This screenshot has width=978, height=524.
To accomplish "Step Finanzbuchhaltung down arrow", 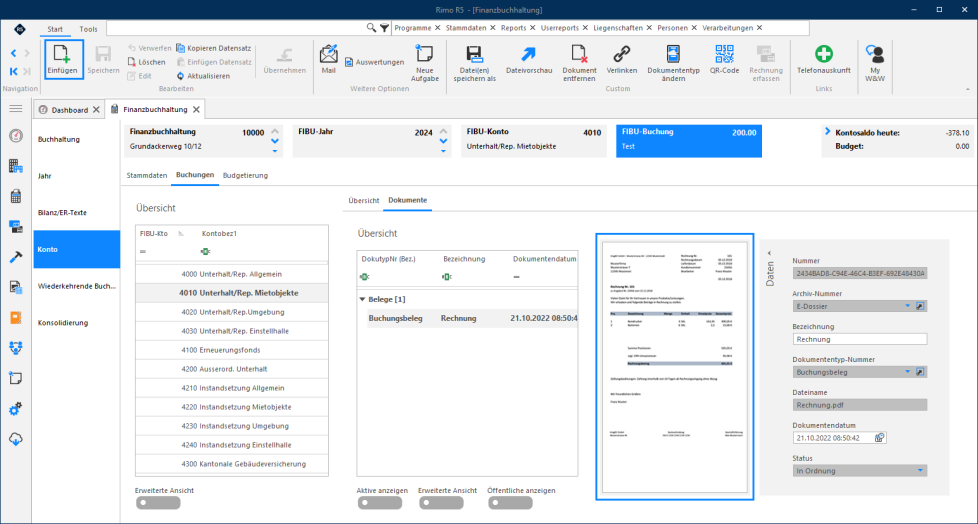I will [x=274, y=142].
